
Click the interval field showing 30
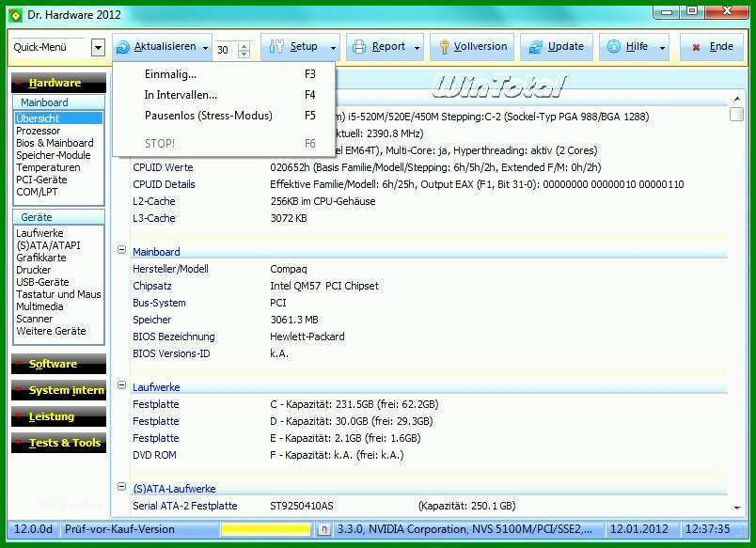tap(227, 50)
